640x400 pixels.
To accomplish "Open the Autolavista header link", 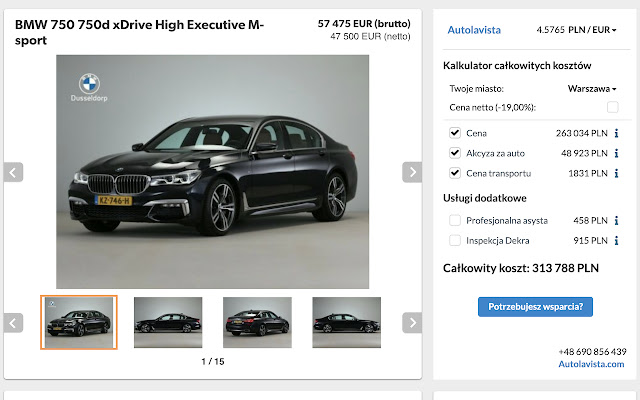I will pos(474,30).
